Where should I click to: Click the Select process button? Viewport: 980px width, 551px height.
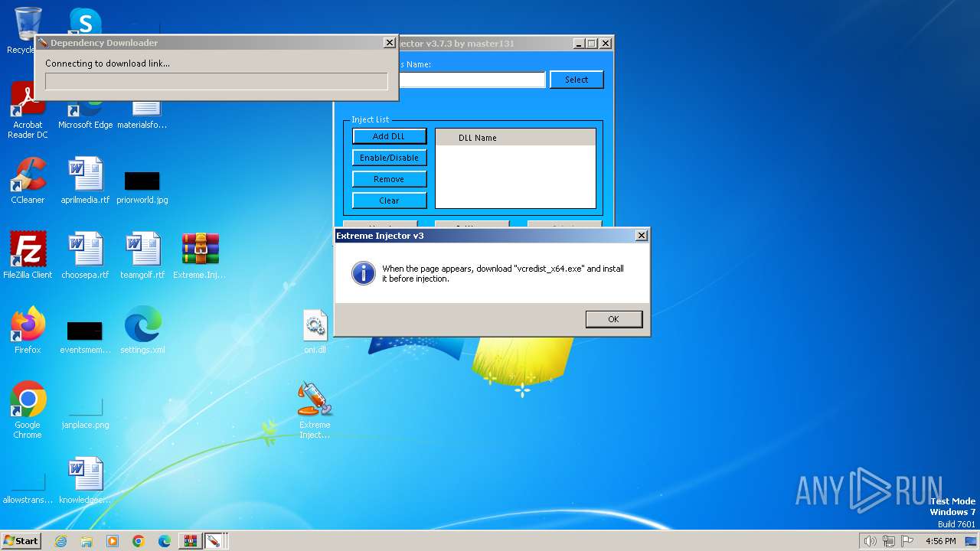pyautogui.click(x=577, y=80)
